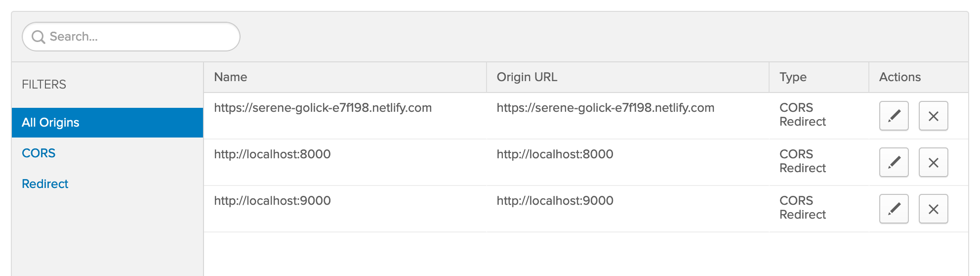This screenshot has width=980, height=276.
Task: Delete the localhost:9000 origin entry
Action: [x=933, y=209]
